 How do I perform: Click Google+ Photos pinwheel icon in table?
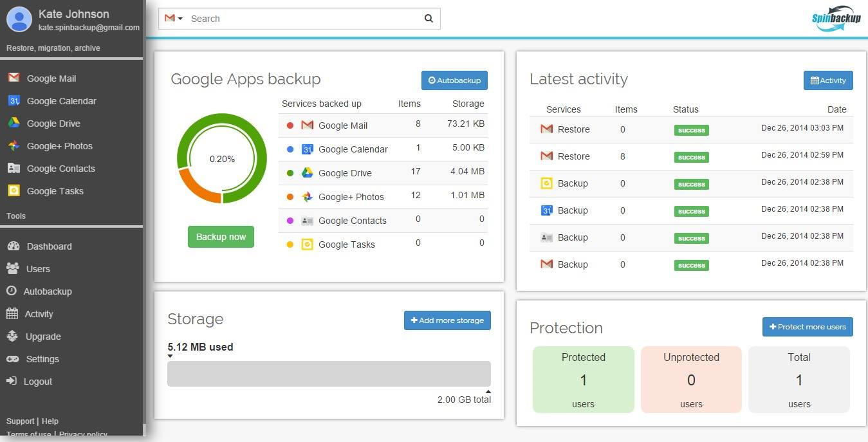pos(307,197)
